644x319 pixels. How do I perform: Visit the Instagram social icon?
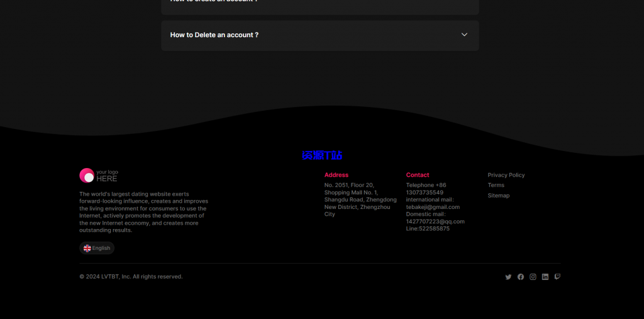[x=533, y=277]
